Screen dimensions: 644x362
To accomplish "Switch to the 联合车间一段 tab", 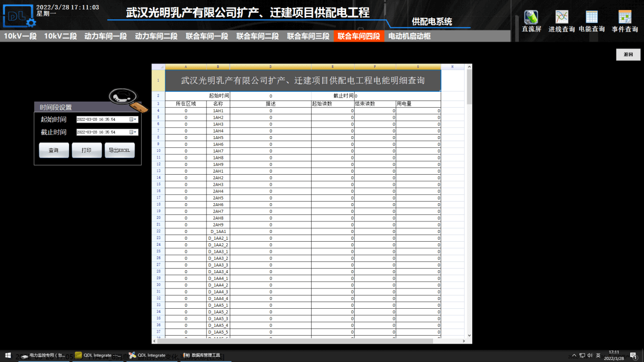I will point(207,36).
